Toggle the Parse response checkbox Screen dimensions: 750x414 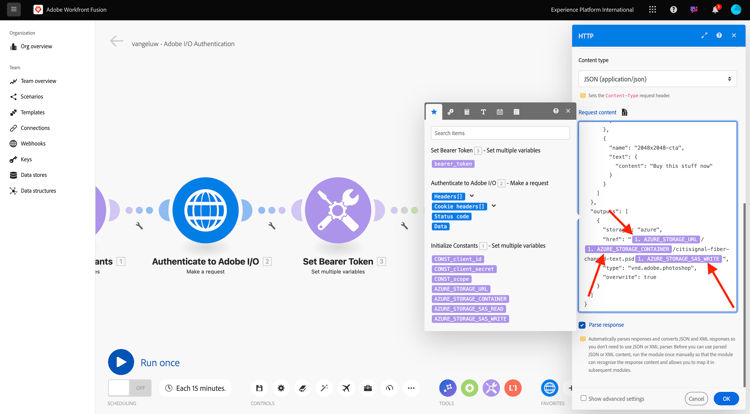(x=582, y=325)
